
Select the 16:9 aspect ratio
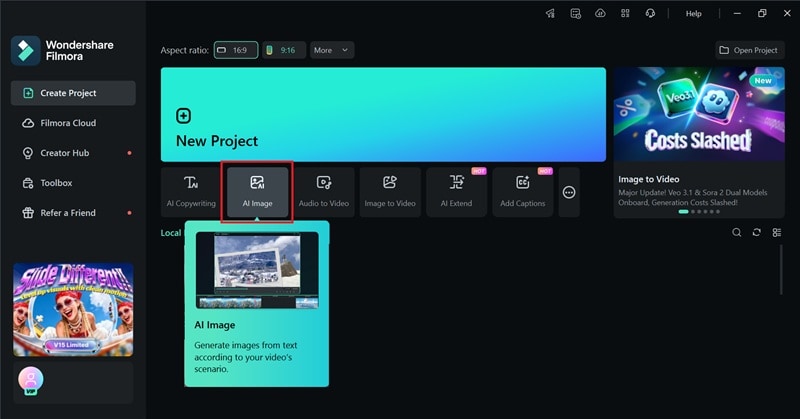tap(236, 50)
